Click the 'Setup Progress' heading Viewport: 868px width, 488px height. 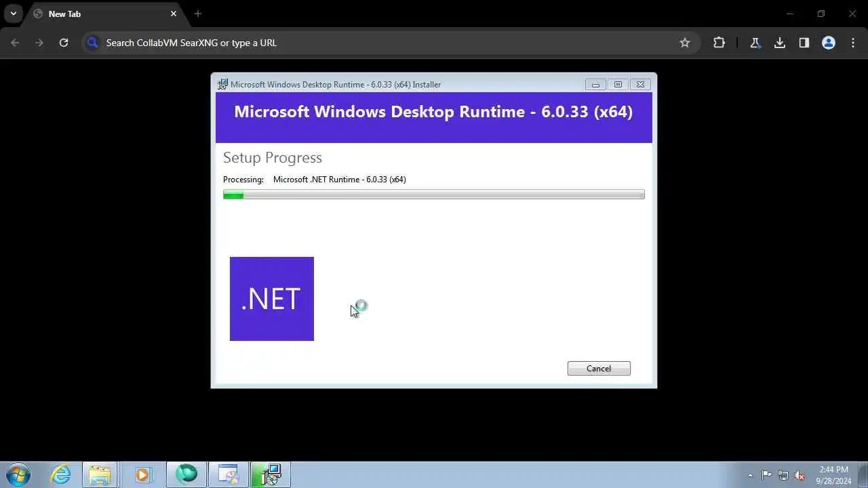pos(273,158)
